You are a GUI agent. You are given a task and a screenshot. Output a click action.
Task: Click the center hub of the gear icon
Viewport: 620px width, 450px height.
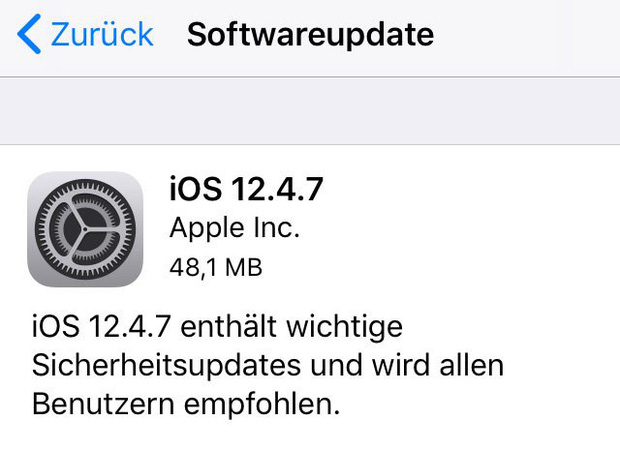pyautogui.click(x=85, y=229)
